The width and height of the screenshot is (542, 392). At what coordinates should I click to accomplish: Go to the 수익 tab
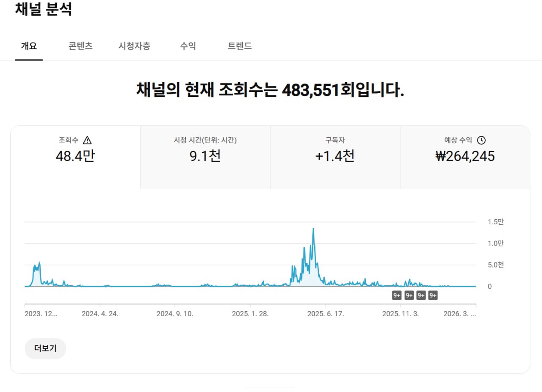(x=188, y=46)
